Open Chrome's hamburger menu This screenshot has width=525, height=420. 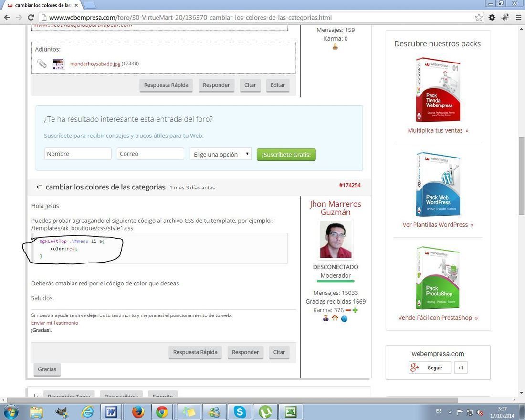(x=518, y=17)
